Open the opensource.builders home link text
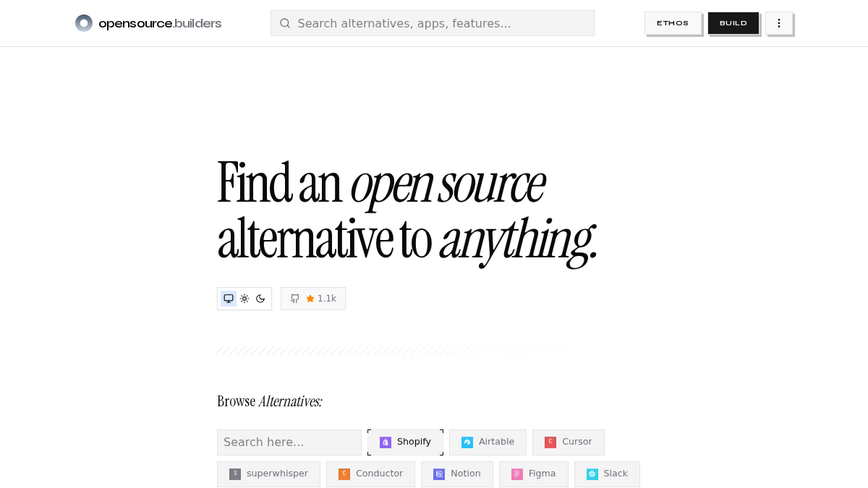The image size is (868, 488). pos(160,23)
